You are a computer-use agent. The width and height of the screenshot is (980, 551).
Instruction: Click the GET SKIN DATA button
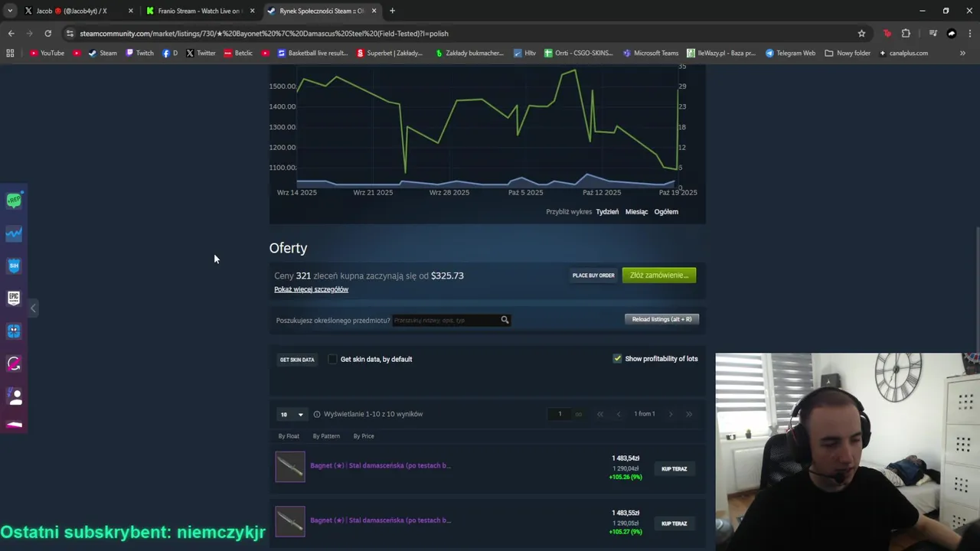click(297, 360)
